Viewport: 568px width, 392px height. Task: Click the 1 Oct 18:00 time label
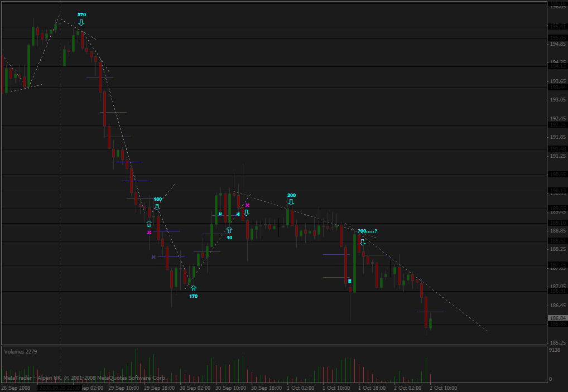pyautogui.click(x=372, y=388)
